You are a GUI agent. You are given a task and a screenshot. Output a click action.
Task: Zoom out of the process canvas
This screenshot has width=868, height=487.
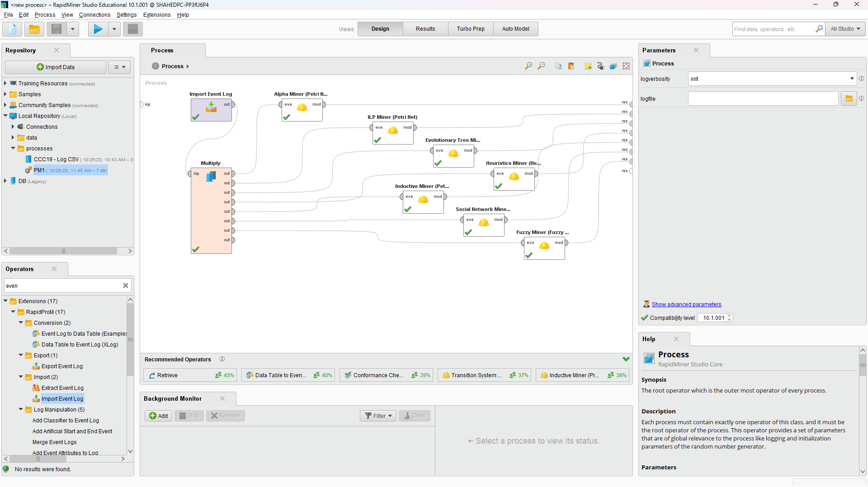tap(541, 66)
